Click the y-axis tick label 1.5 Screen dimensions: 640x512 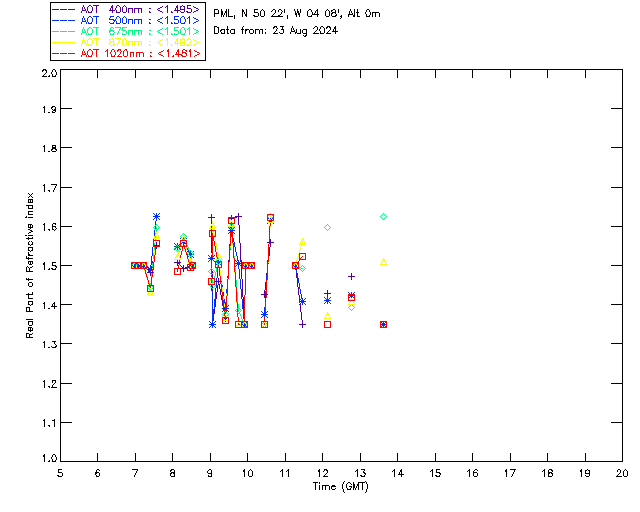pos(49,266)
